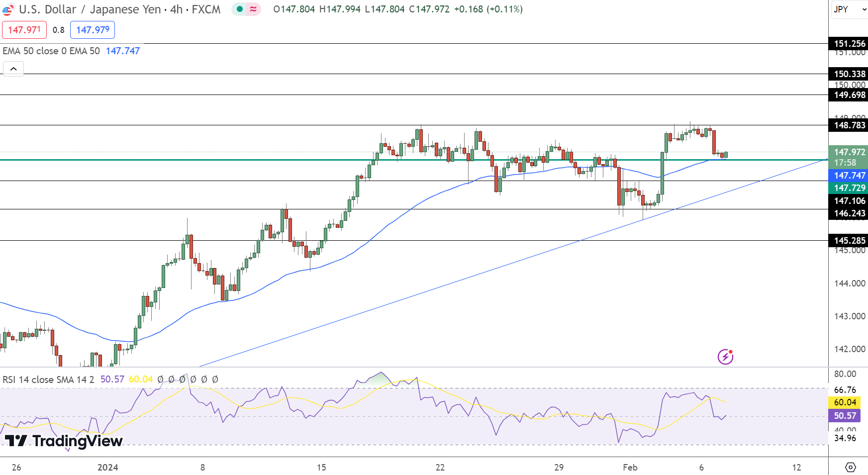Click the Feb marker on time axis

coord(630,468)
